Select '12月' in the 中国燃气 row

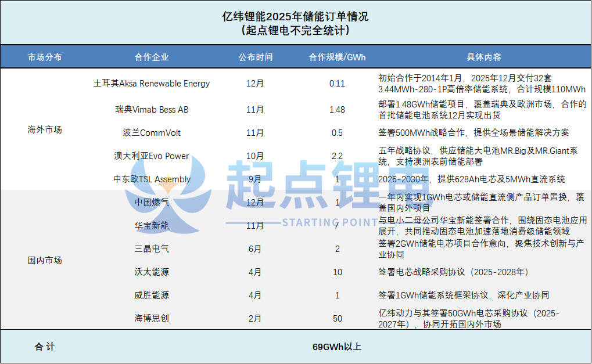click(255, 203)
